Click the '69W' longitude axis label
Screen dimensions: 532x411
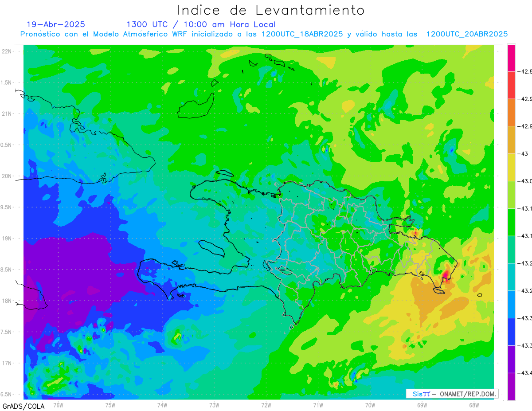click(x=422, y=405)
